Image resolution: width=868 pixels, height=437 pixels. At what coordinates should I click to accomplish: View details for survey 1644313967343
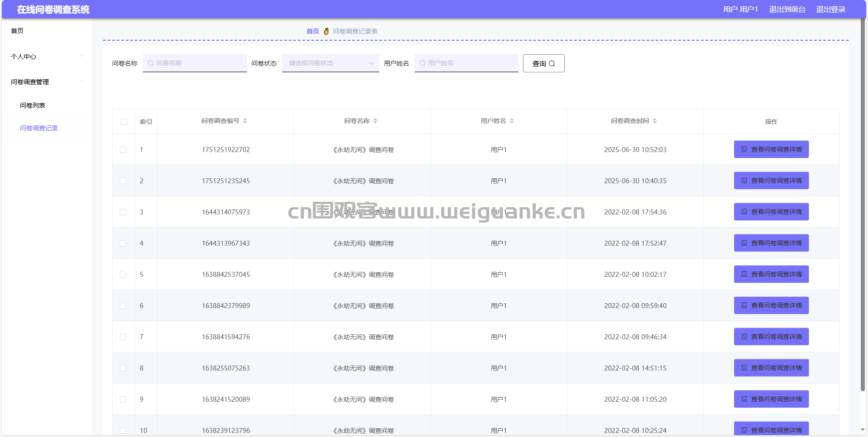[771, 243]
